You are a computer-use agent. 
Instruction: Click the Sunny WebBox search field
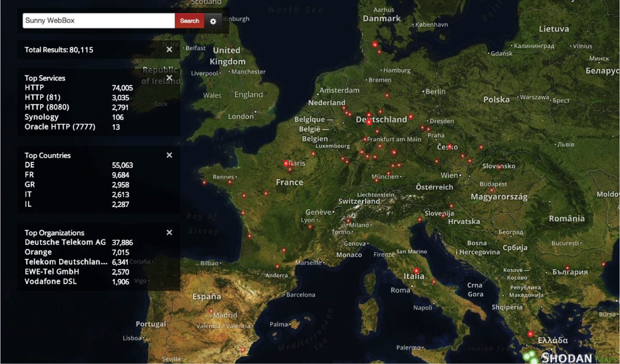click(98, 21)
